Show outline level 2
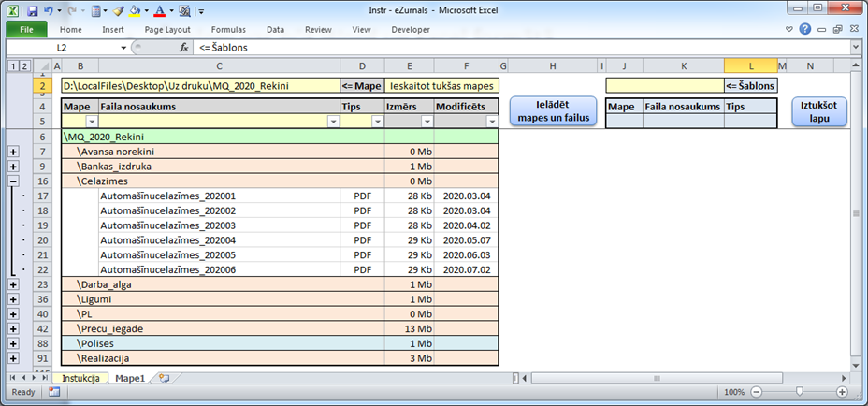868x406 pixels. (x=23, y=66)
